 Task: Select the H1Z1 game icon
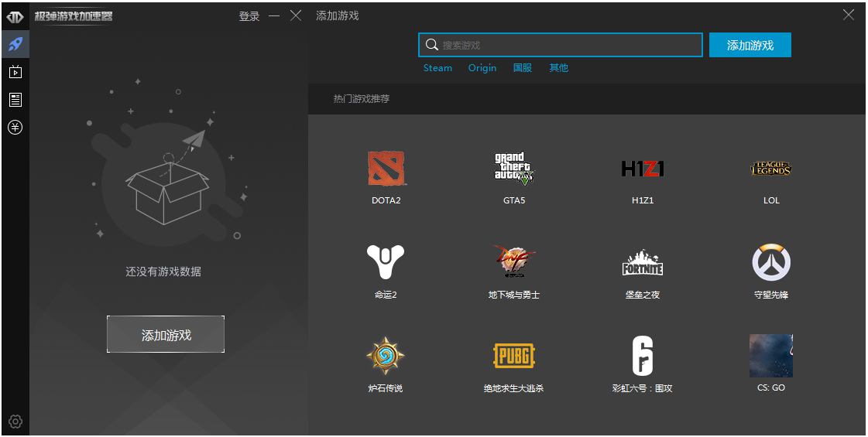click(643, 168)
